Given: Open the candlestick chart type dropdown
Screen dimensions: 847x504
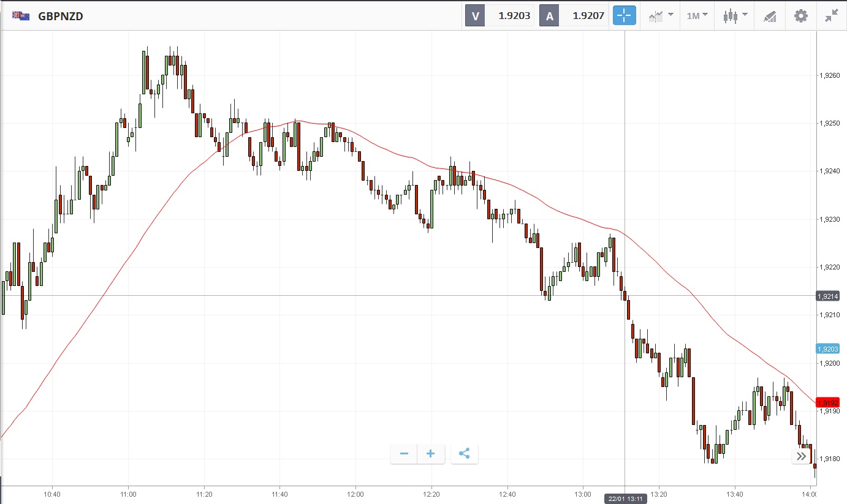Looking at the screenshot, I should tap(735, 16).
